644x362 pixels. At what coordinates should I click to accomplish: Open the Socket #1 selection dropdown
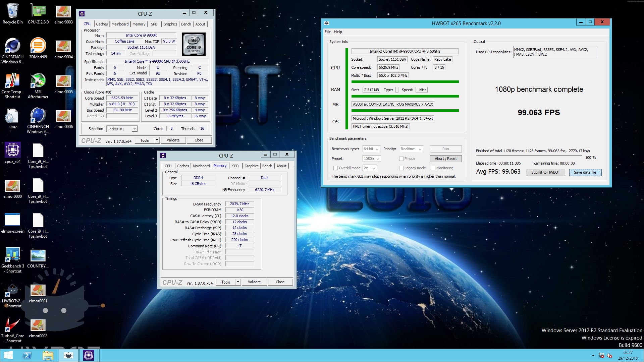122,129
